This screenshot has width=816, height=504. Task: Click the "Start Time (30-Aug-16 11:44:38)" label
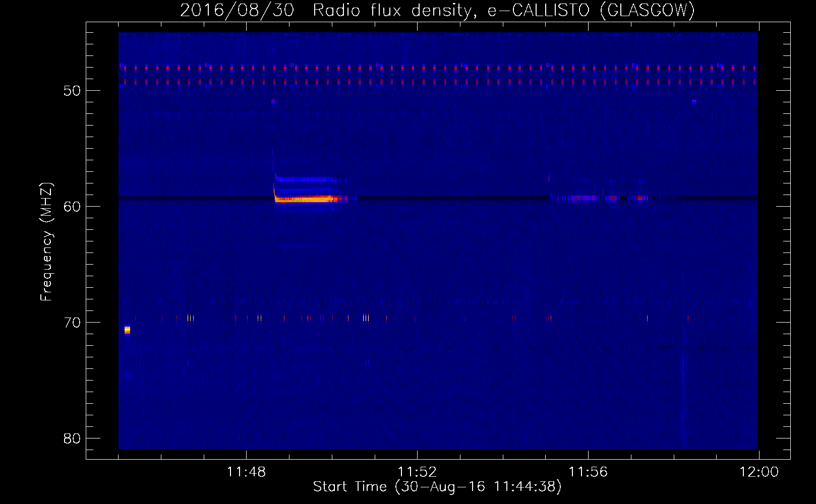(437, 487)
